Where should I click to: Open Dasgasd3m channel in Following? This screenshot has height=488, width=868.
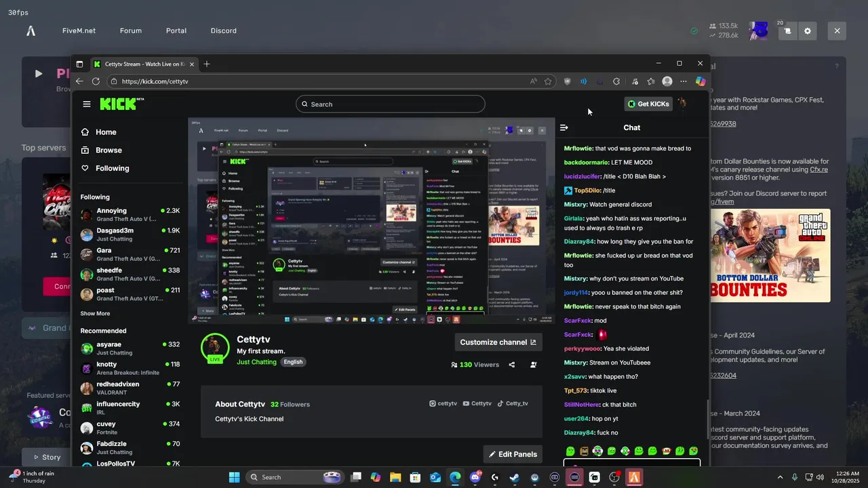click(x=130, y=235)
